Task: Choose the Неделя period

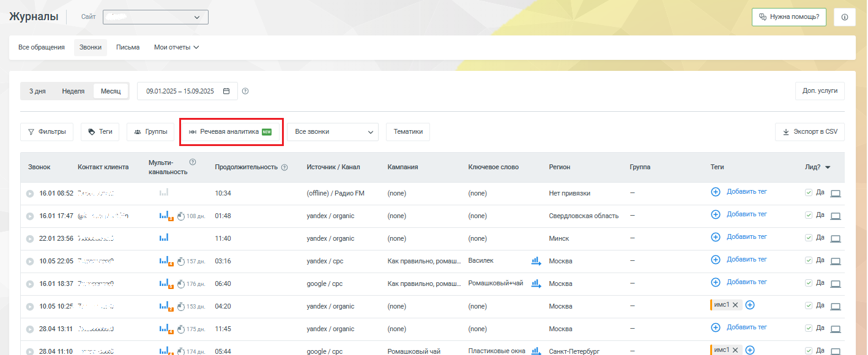Action: (x=73, y=92)
